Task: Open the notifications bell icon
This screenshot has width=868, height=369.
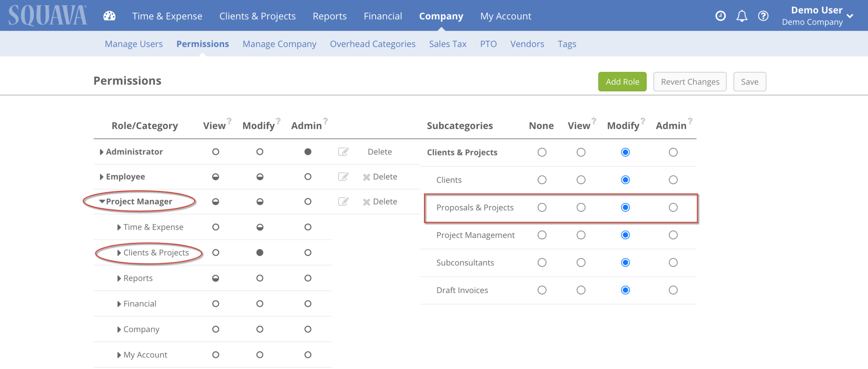Action: (x=742, y=16)
